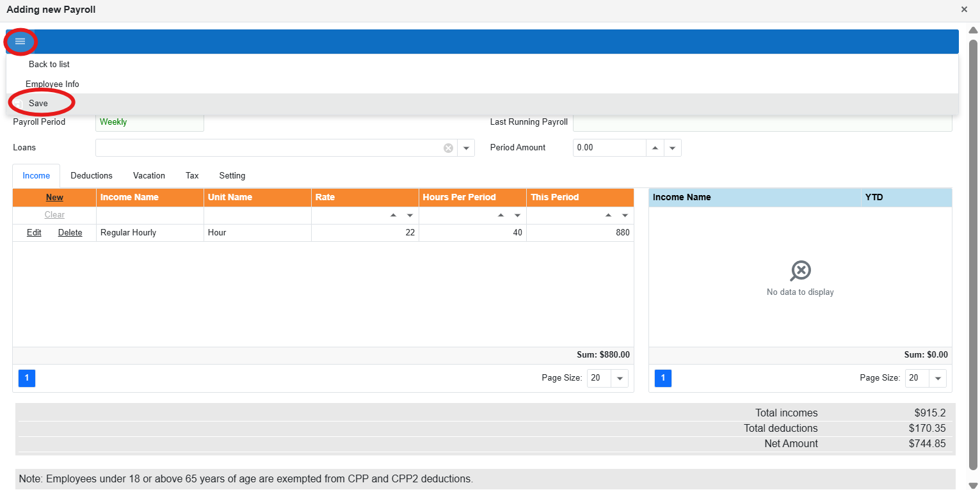Open income grid Page Size dropdown
980x490 pixels.
tap(619, 378)
